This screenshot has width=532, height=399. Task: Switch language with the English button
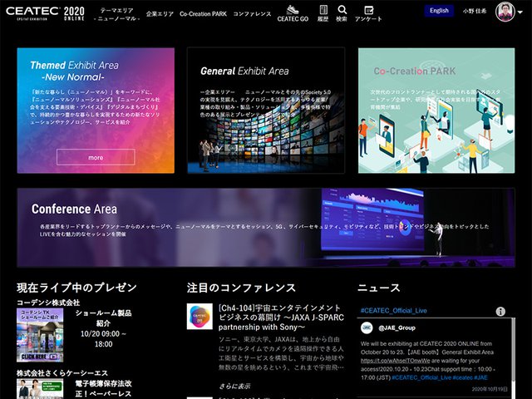[x=439, y=11]
